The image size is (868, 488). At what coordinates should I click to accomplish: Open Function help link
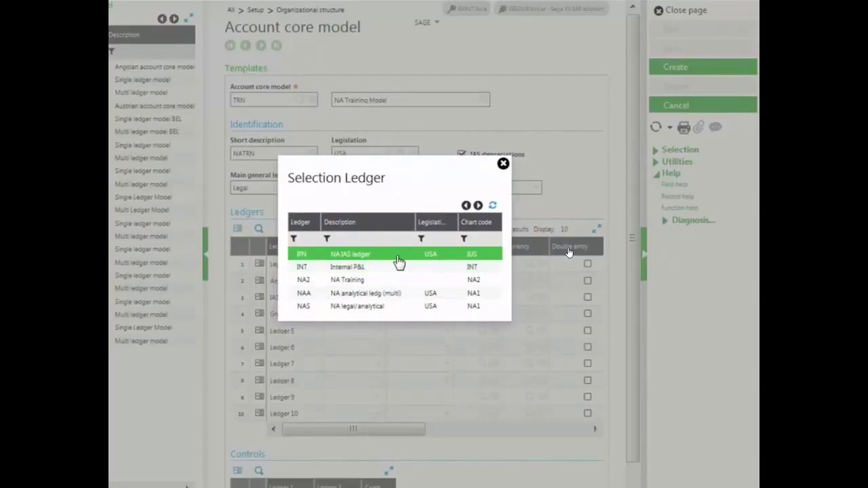pyautogui.click(x=679, y=208)
